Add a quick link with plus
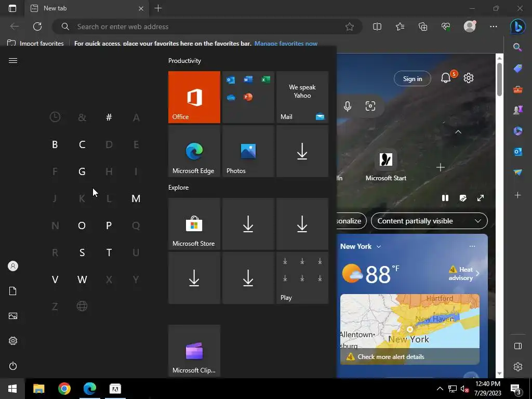 coord(441,167)
